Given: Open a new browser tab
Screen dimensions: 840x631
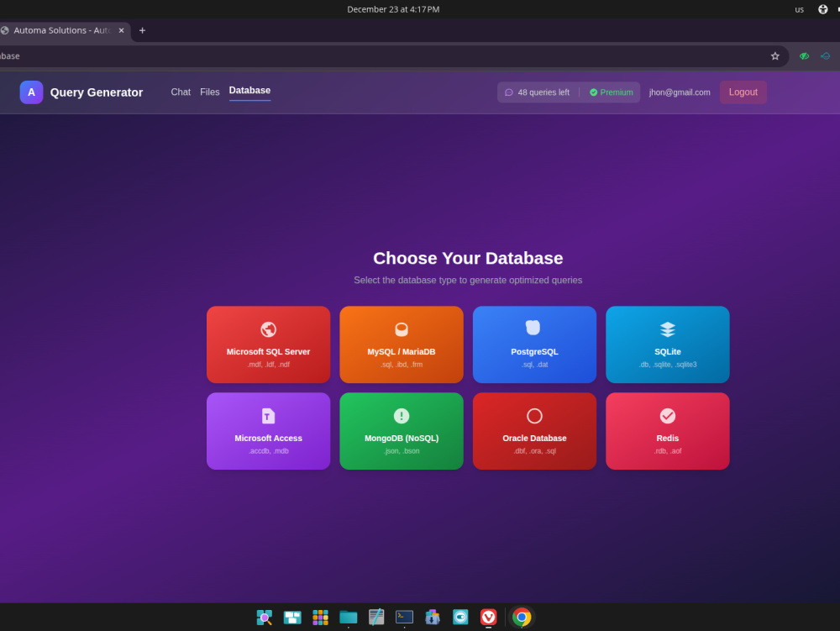Looking at the screenshot, I should pyautogui.click(x=142, y=30).
